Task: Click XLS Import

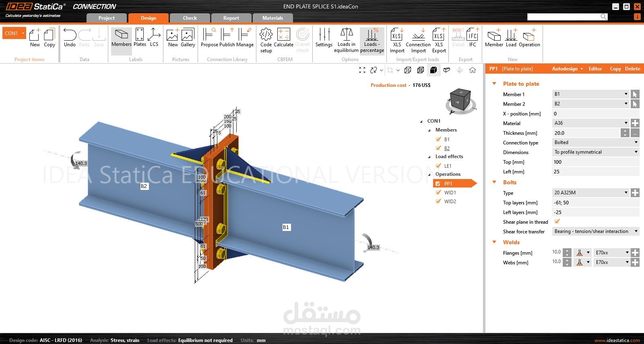Action: point(397,40)
